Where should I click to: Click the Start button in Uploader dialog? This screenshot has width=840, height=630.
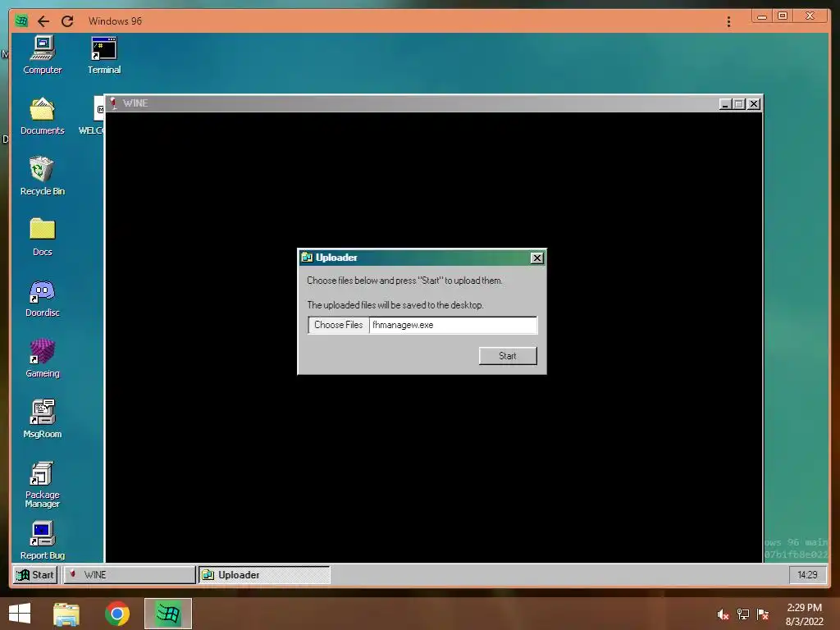point(507,356)
